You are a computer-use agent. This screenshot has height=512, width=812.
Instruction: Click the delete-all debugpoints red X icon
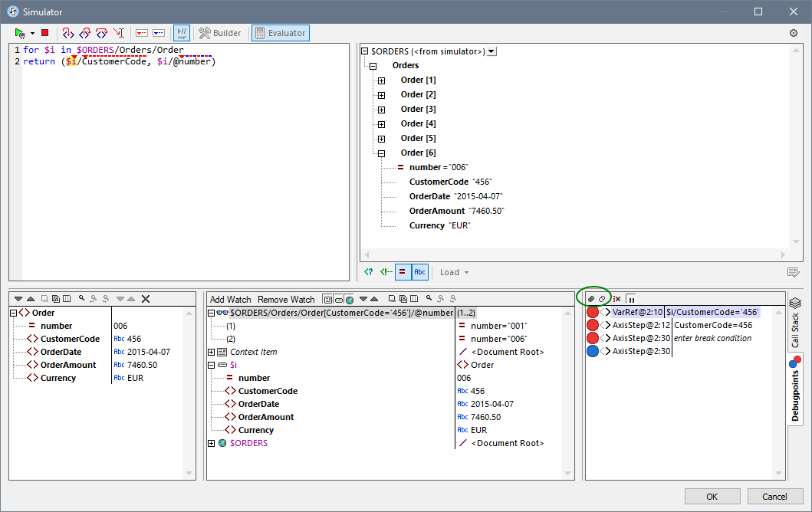tap(616, 299)
